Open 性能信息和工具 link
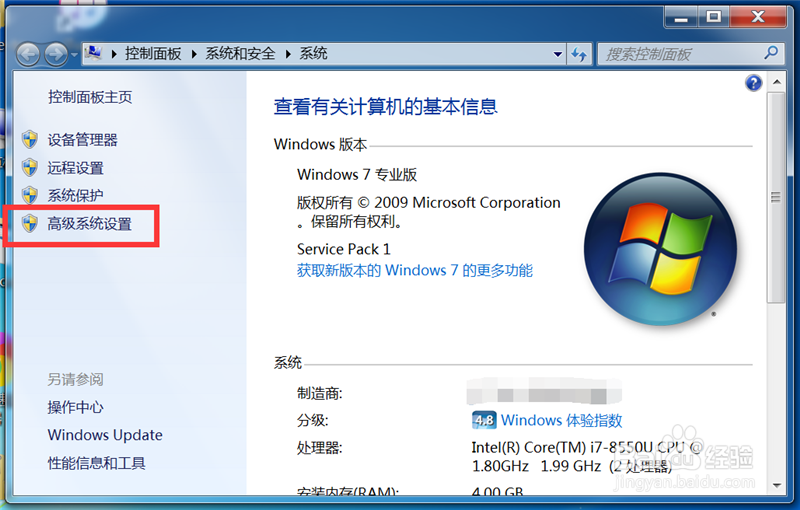The width and height of the screenshot is (800, 510). [x=97, y=463]
